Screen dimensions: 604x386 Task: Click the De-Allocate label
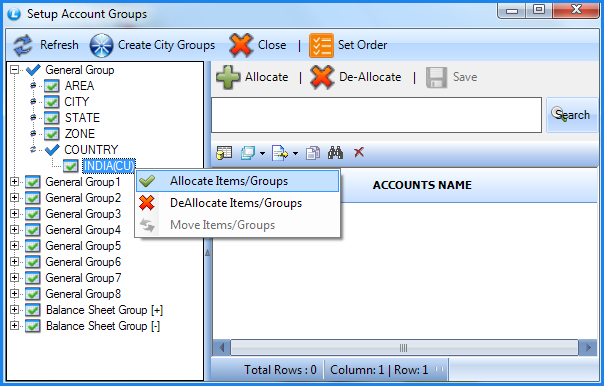point(370,77)
